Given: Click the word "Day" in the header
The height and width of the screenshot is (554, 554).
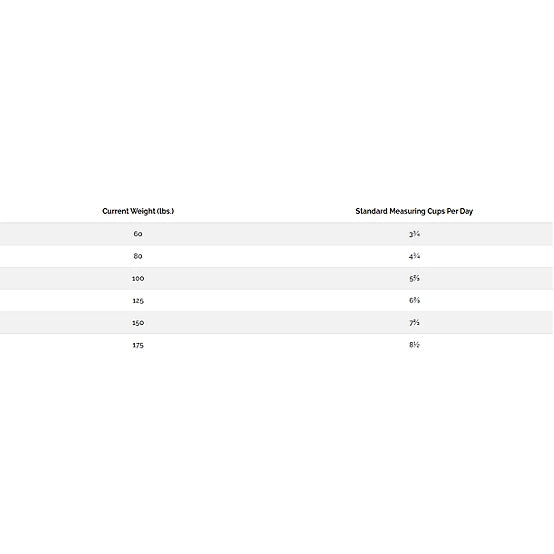Looking at the screenshot, I should click(466, 211).
